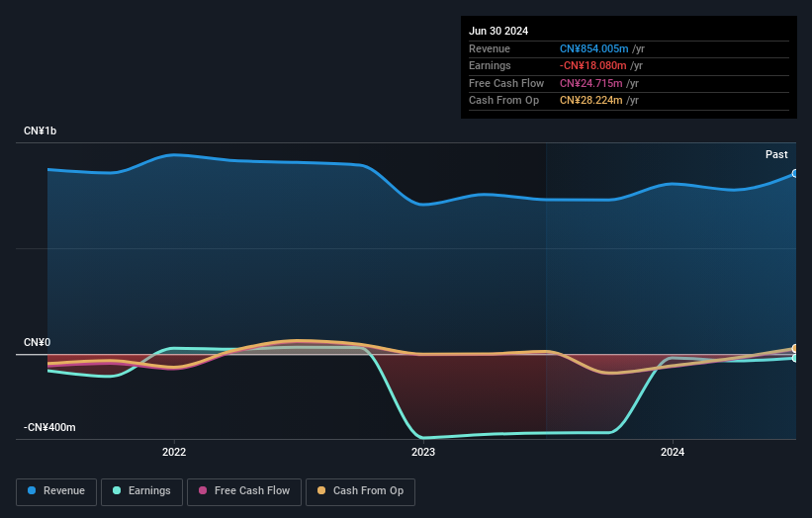Click the orange Cash From Op endpoint marker

795,348
